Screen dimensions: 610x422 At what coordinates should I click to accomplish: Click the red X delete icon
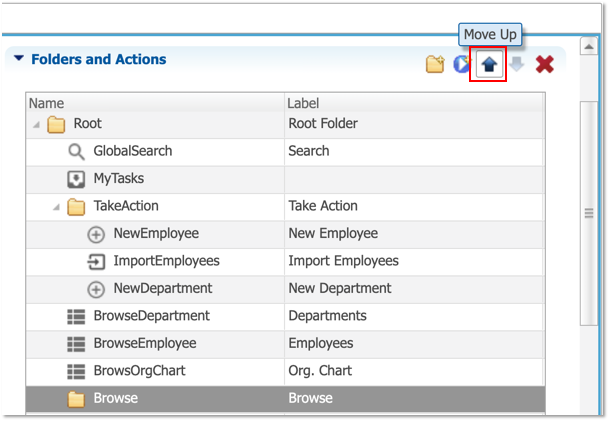tap(544, 64)
